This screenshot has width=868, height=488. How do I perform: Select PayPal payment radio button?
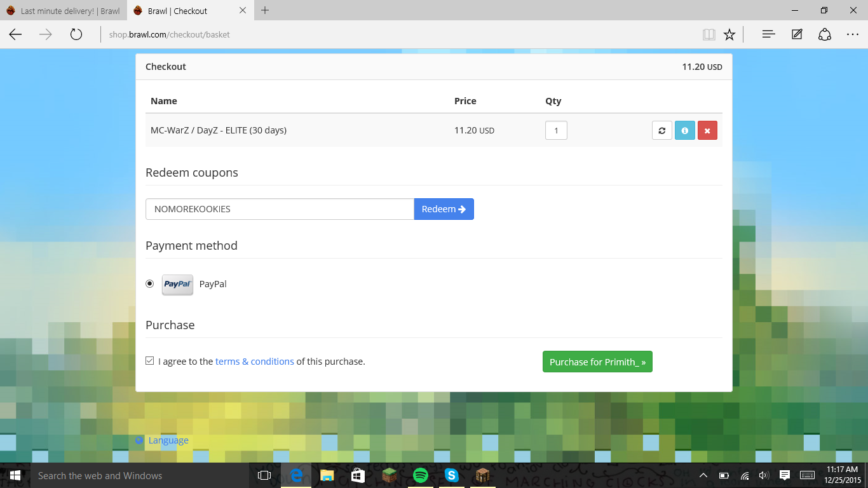(x=150, y=283)
